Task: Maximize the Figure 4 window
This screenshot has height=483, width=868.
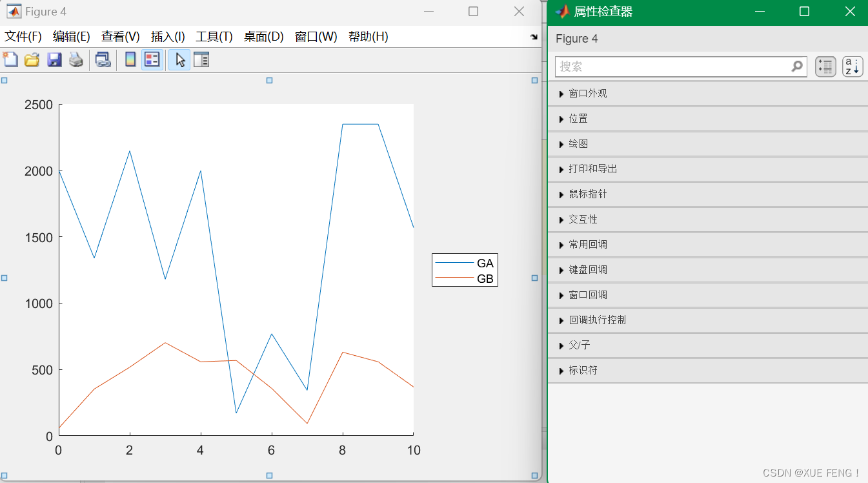Action: [474, 12]
